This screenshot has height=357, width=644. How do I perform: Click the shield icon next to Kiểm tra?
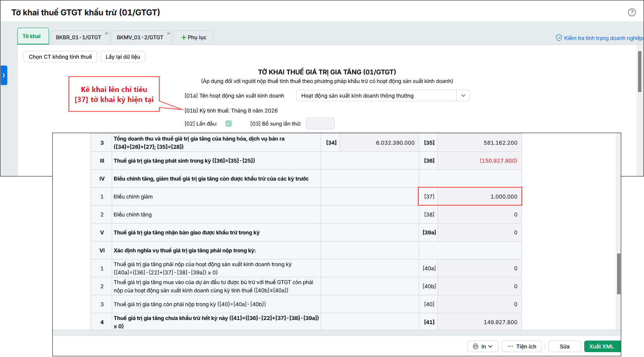tap(559, 38)
